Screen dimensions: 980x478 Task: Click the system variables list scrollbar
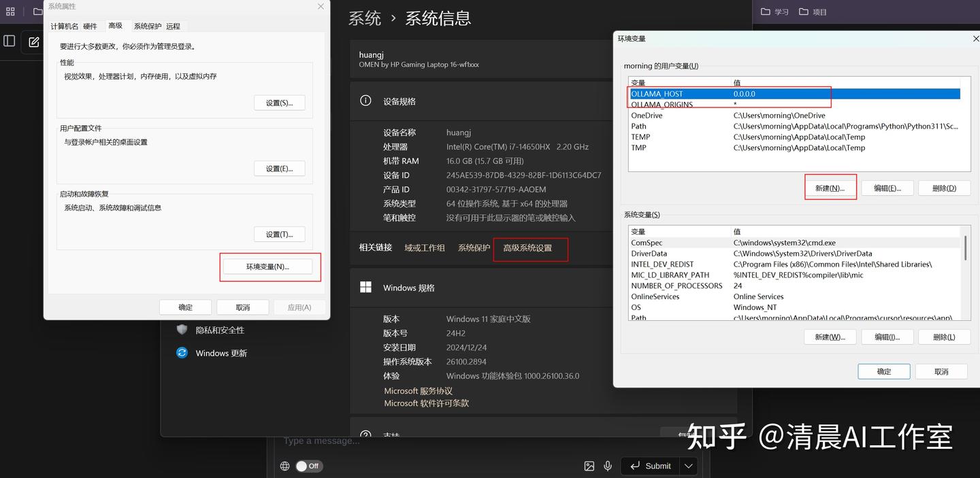[x=965, y=247]
